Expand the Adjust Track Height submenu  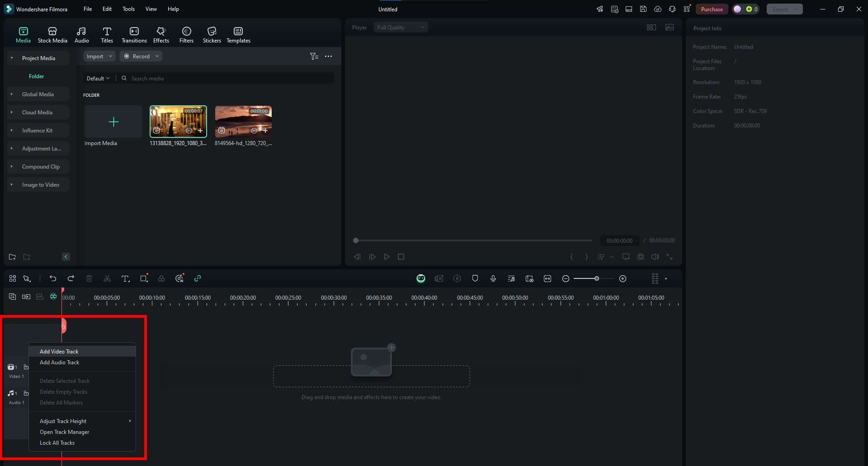[82, 421]
